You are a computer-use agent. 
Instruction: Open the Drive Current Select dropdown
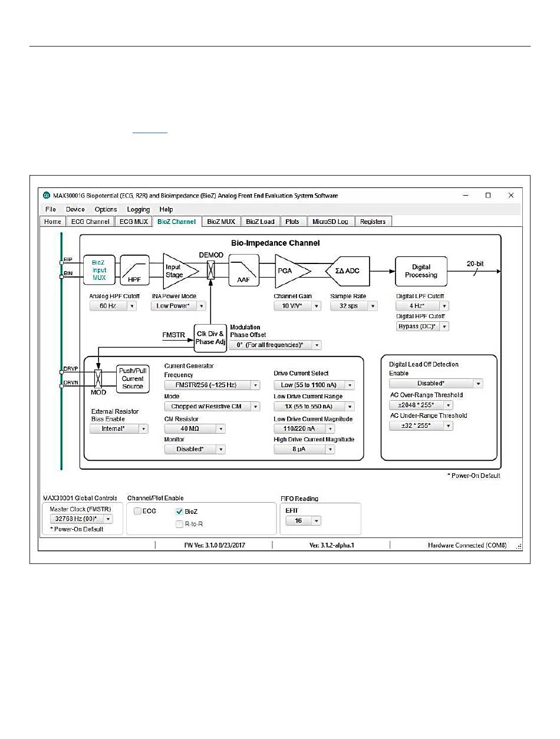click(x=314, y=385)
